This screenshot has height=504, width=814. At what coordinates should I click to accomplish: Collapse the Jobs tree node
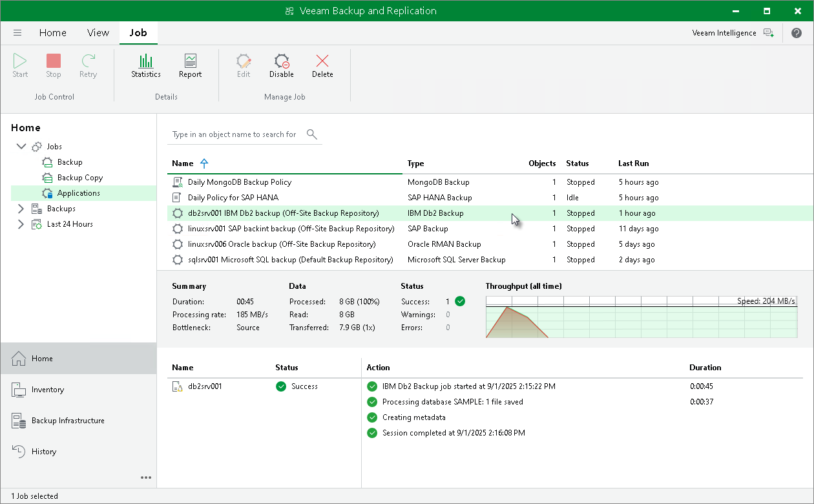[21, 147]
